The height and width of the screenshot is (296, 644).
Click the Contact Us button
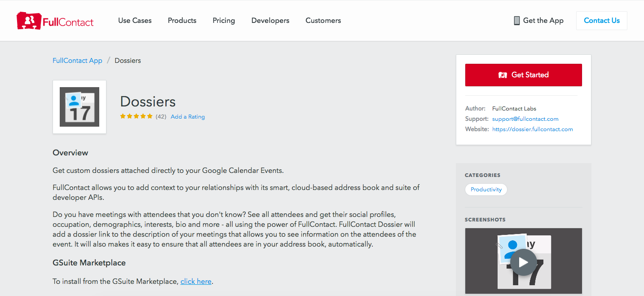602,21
